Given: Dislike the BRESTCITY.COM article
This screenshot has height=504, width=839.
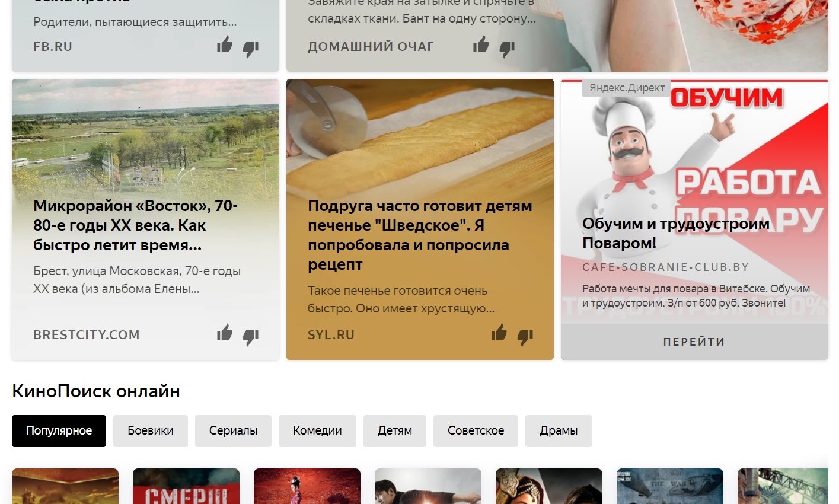Looking at the screenshot, I should coord(251,337).
